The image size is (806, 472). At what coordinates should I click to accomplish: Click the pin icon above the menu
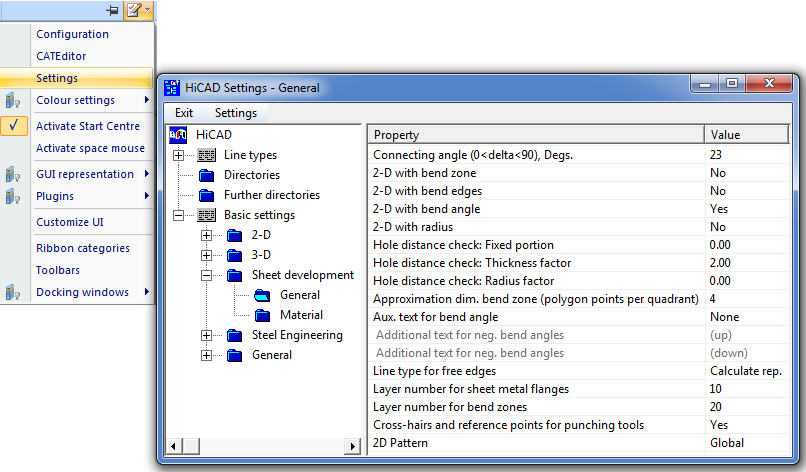[113, 10]
